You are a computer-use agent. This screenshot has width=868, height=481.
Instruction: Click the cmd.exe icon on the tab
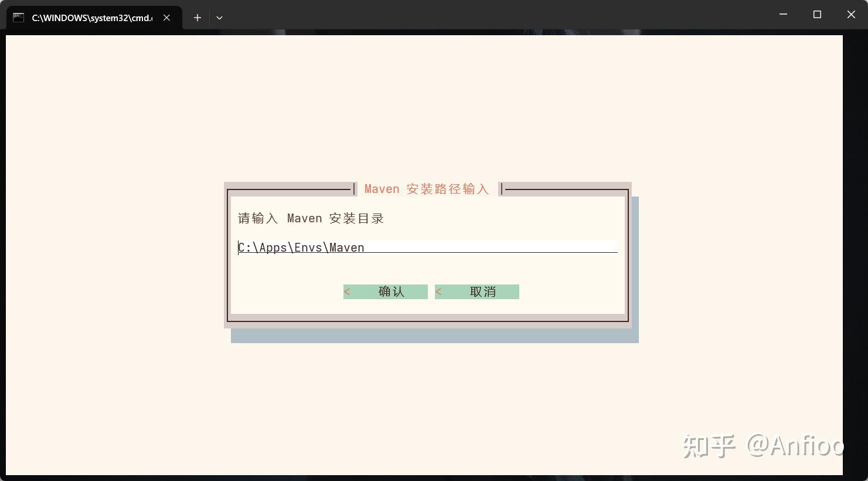[x=17, y=18]
